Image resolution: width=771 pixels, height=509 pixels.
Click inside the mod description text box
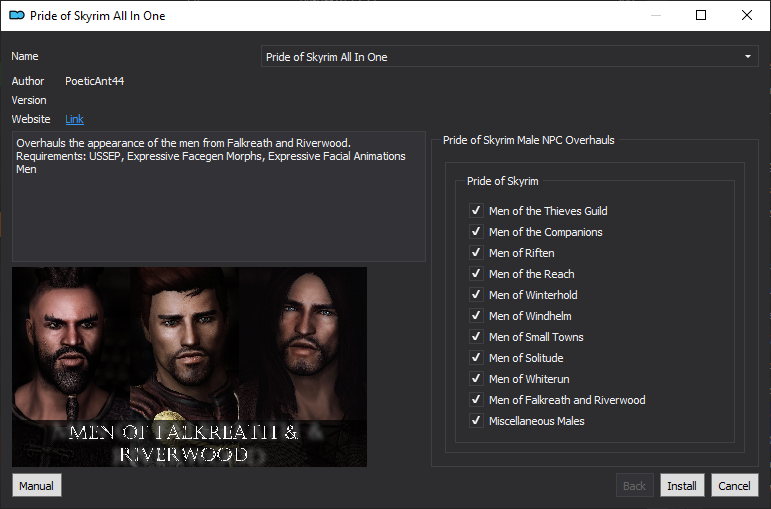pyautogui.click(x=219, y=196)
